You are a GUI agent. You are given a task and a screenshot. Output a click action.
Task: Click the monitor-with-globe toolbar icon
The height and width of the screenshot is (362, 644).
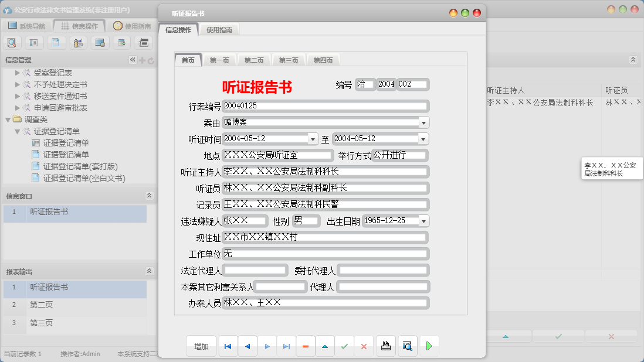point(100,42)
